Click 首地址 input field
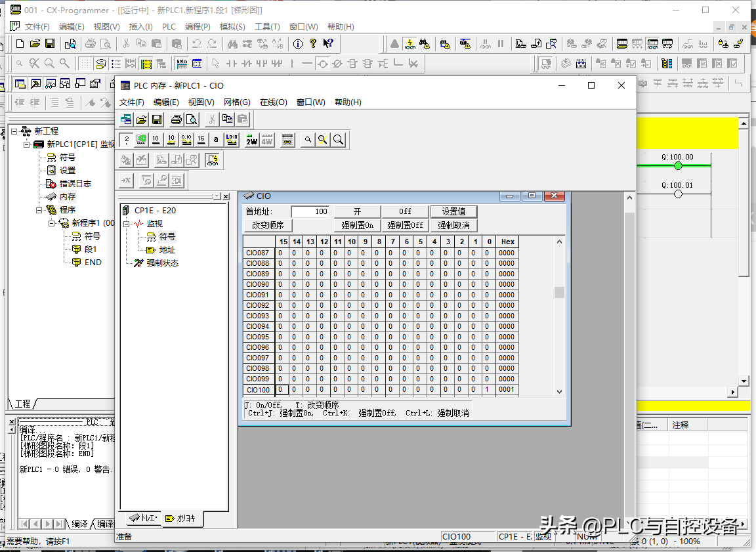756x552 pixels. tap(310, 211)
